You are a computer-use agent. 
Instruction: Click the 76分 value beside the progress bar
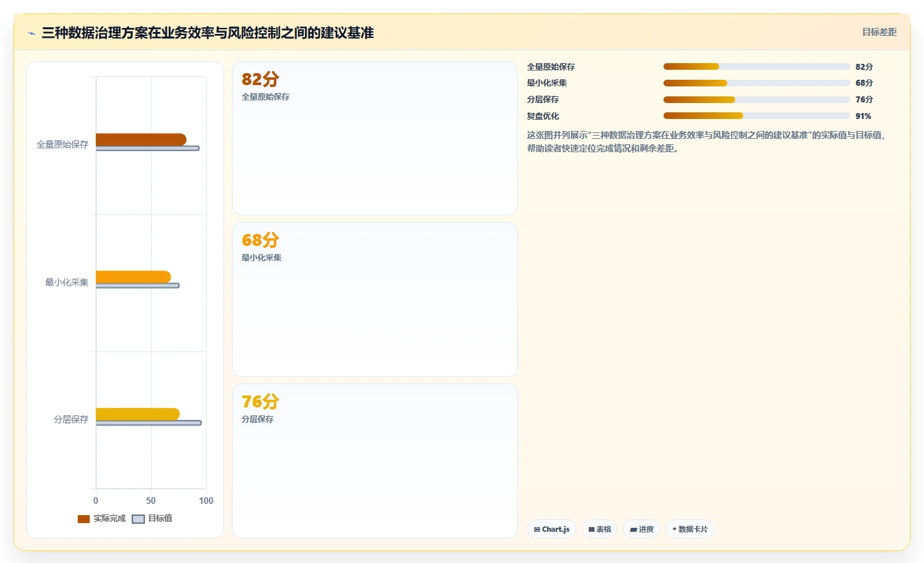pyautogui.click(x=864, y=100)
